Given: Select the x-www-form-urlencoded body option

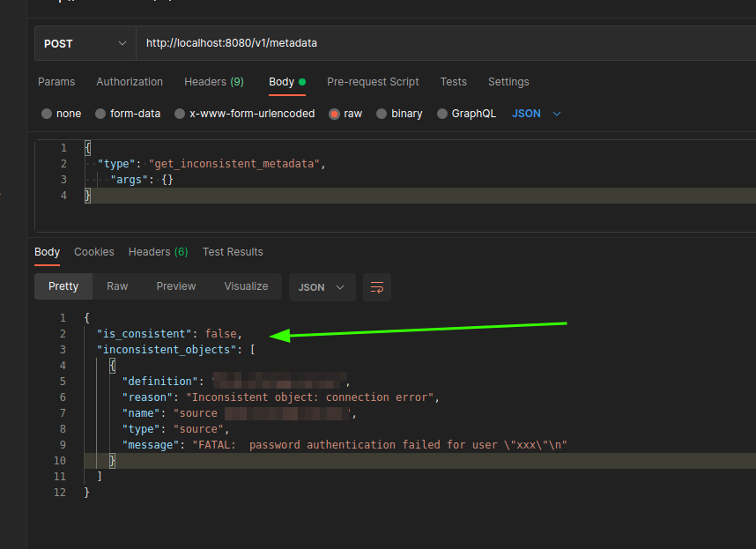Looking at the screenshot, I should coord(232,113).
